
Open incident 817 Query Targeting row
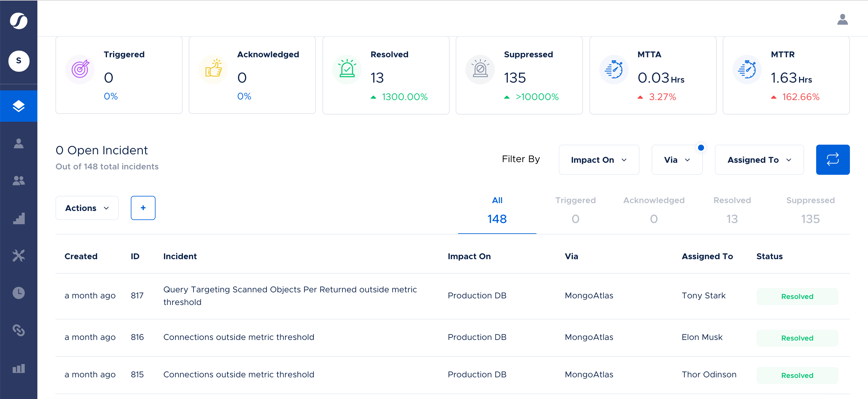coord(452,296)
